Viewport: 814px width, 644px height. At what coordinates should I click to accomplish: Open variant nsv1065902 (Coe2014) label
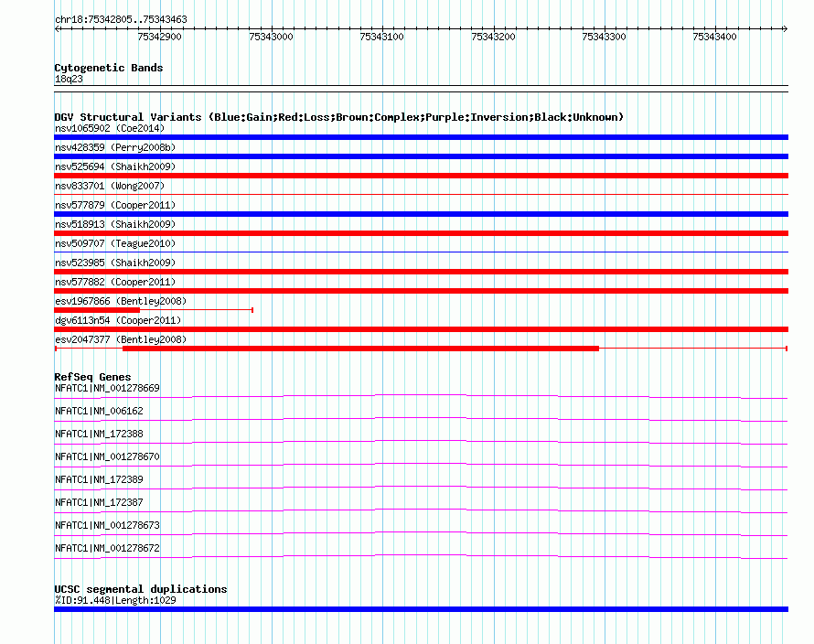tap(110, 128)
